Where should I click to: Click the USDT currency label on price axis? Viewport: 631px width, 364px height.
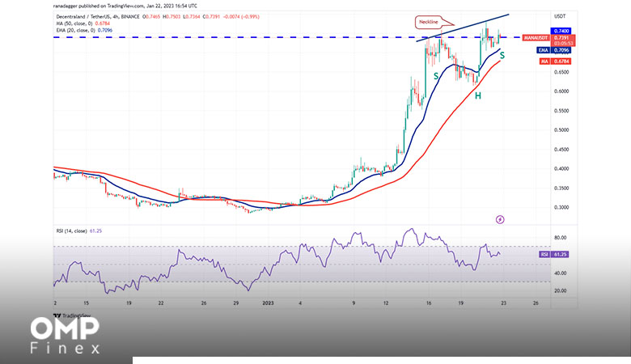[560, 16]
